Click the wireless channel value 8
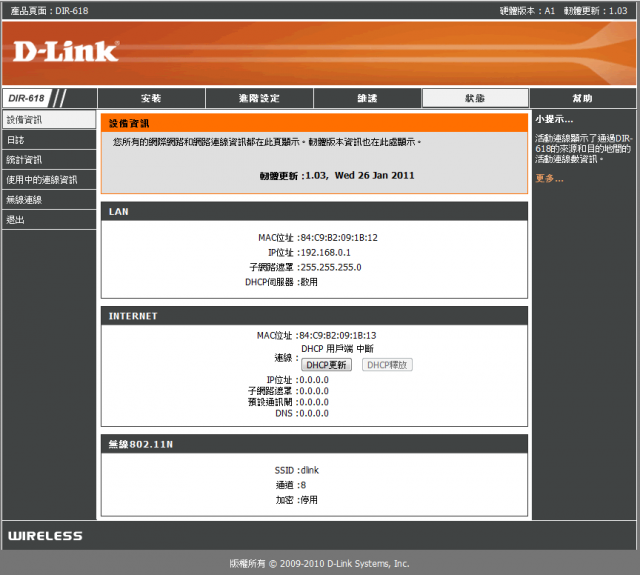640x575 pixels. coord(303,485)
